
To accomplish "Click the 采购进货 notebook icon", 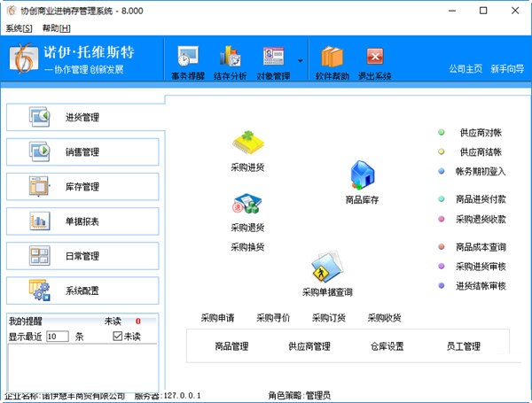I will coord(248,143).
